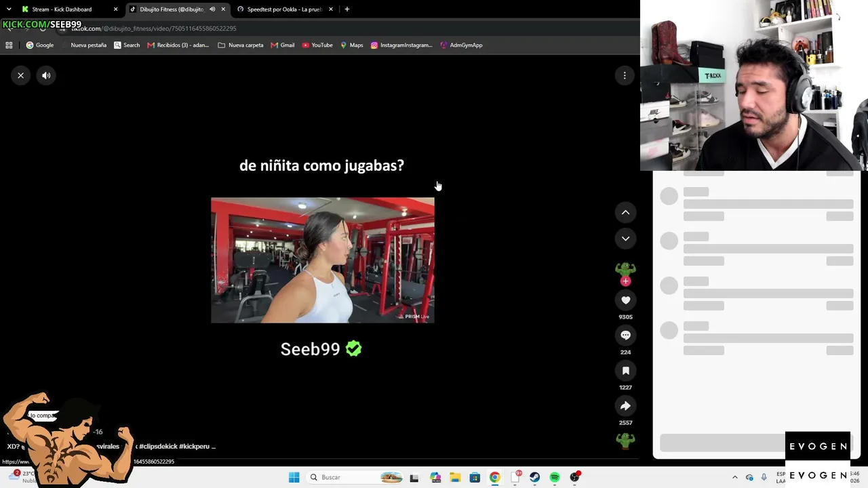
Task: Show hidden system tray icons
Action: (735, 477)
